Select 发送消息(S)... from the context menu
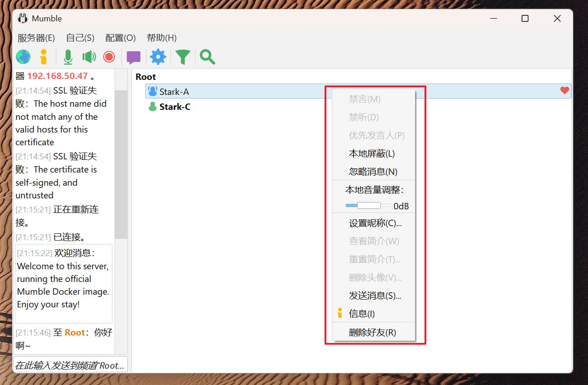 pyautogui.click(x=374, y=296)
